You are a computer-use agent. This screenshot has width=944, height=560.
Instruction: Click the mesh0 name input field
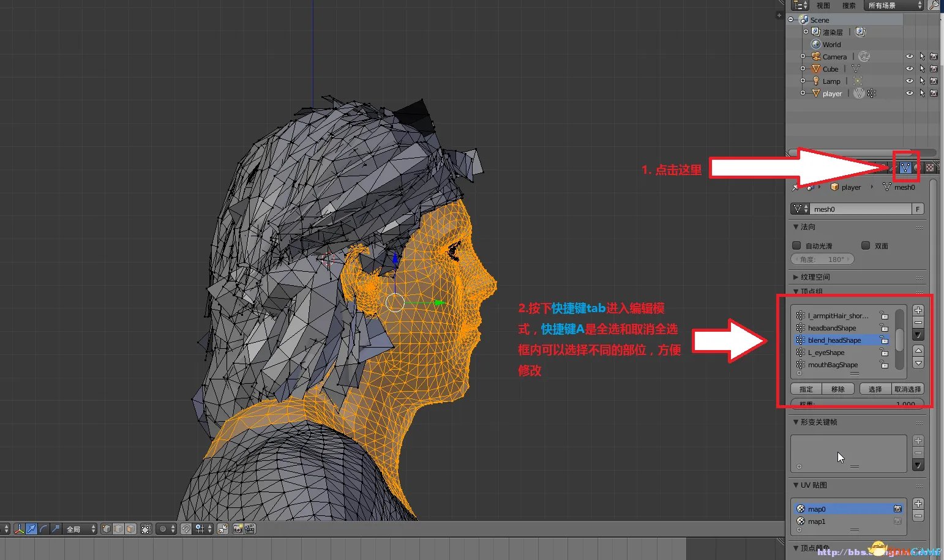860,209
